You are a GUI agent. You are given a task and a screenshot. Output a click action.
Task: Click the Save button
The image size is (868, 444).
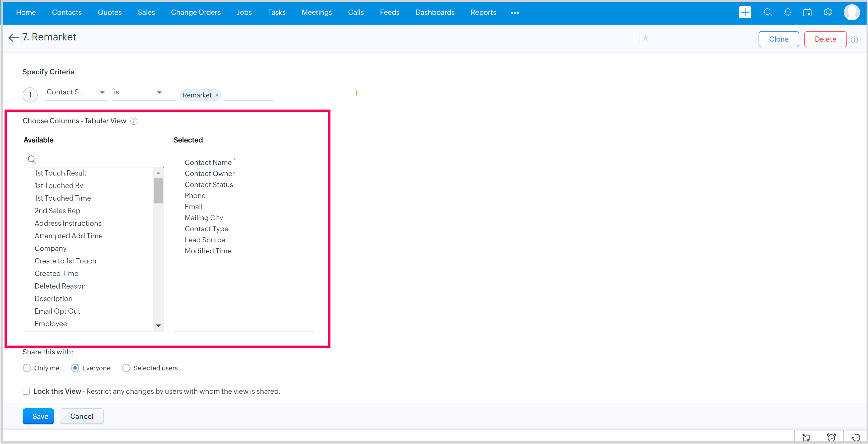click(38, 416)
